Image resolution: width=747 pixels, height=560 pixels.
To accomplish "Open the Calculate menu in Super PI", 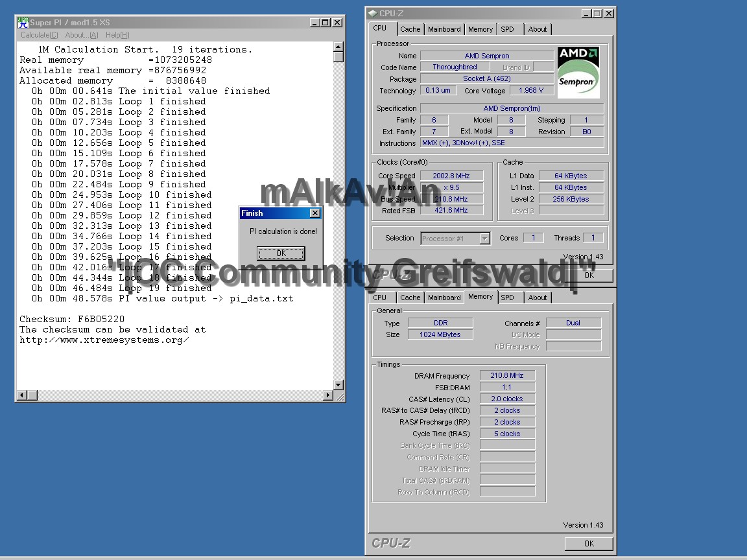I will [39, 35].
